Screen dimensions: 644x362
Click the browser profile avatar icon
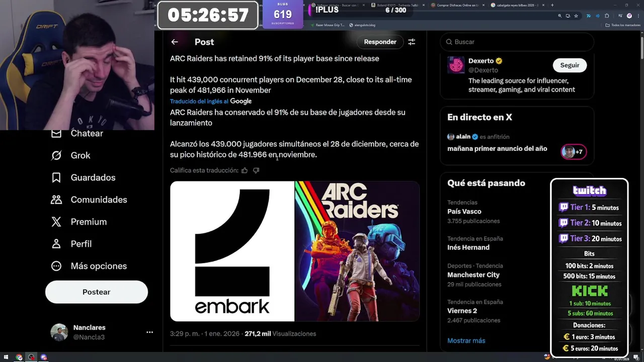coord(629,16)
